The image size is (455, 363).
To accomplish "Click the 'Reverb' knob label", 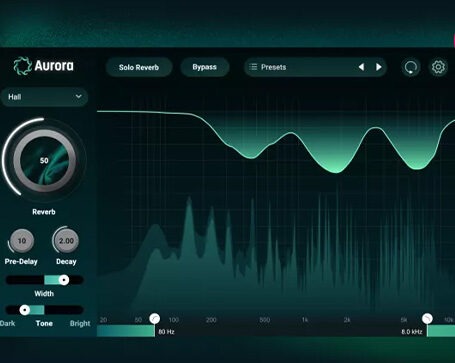I will coord(44,212).
